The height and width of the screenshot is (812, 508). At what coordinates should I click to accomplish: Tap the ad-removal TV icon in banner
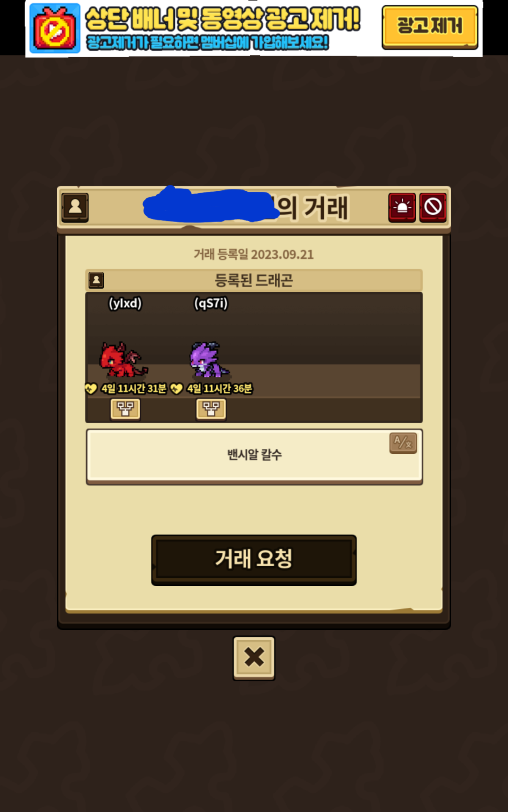[55, 28]
